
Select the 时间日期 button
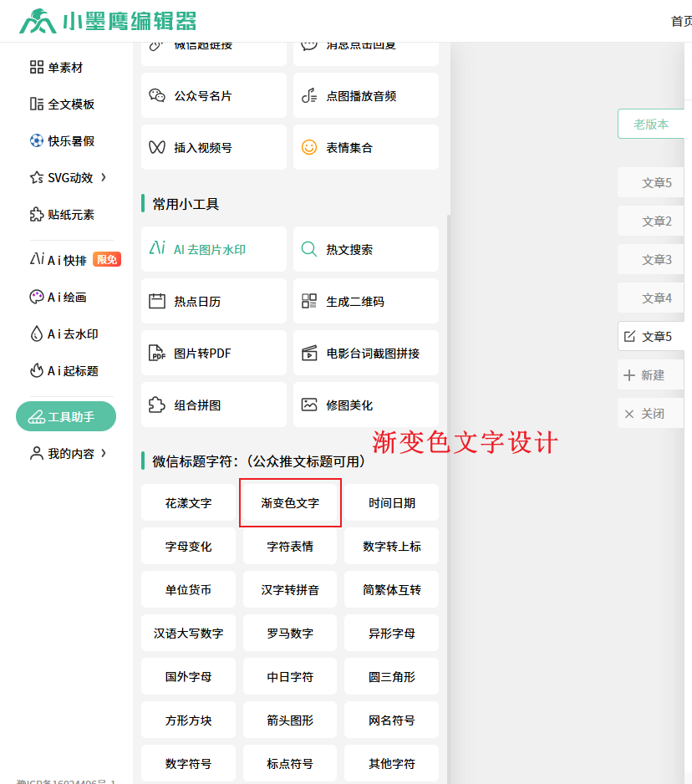[x=391, y=502]
